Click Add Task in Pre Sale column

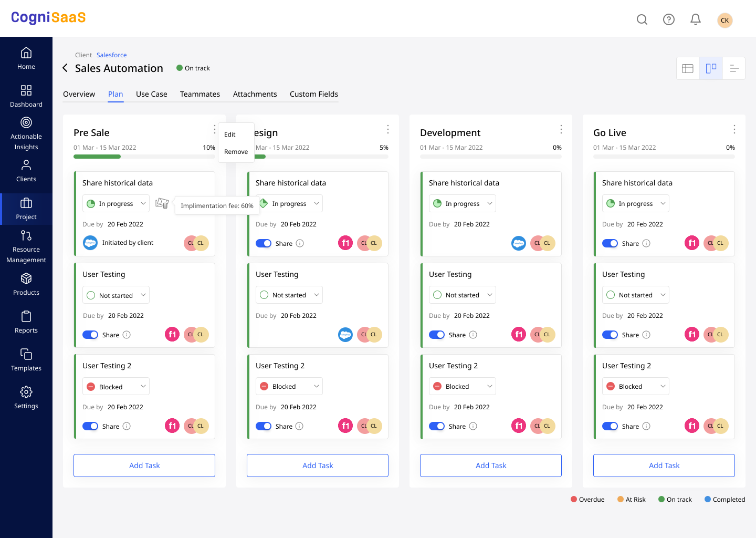coord(144,465)
